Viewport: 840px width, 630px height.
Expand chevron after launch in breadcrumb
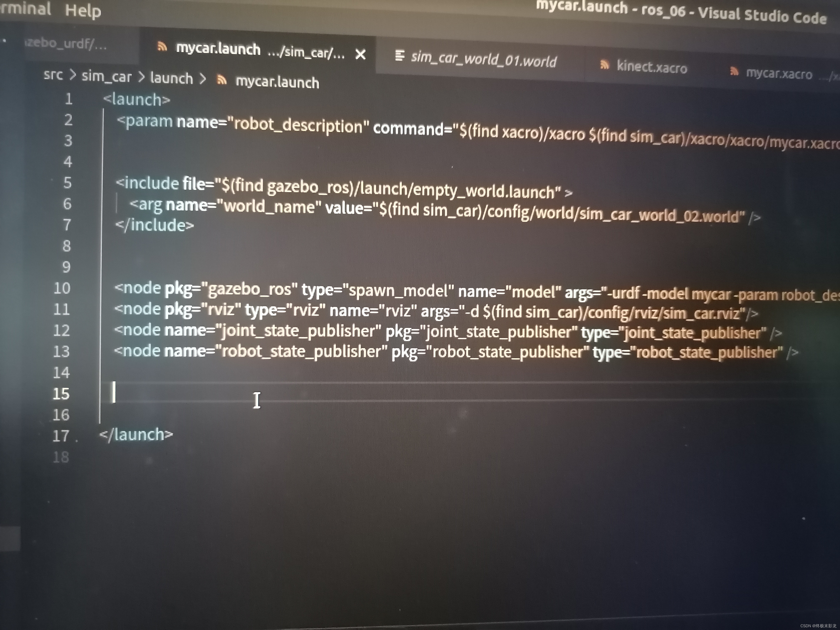click(x=203, y=79)
